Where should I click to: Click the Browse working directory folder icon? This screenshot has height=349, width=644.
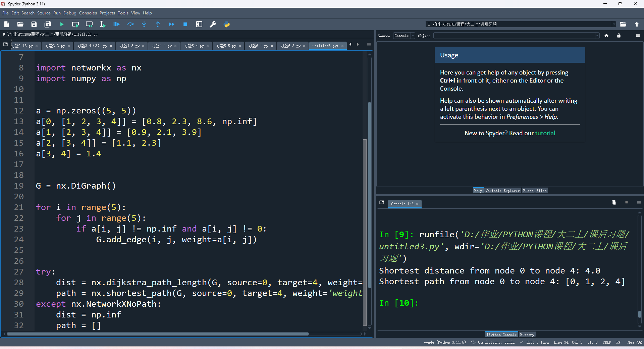[623, 24]
